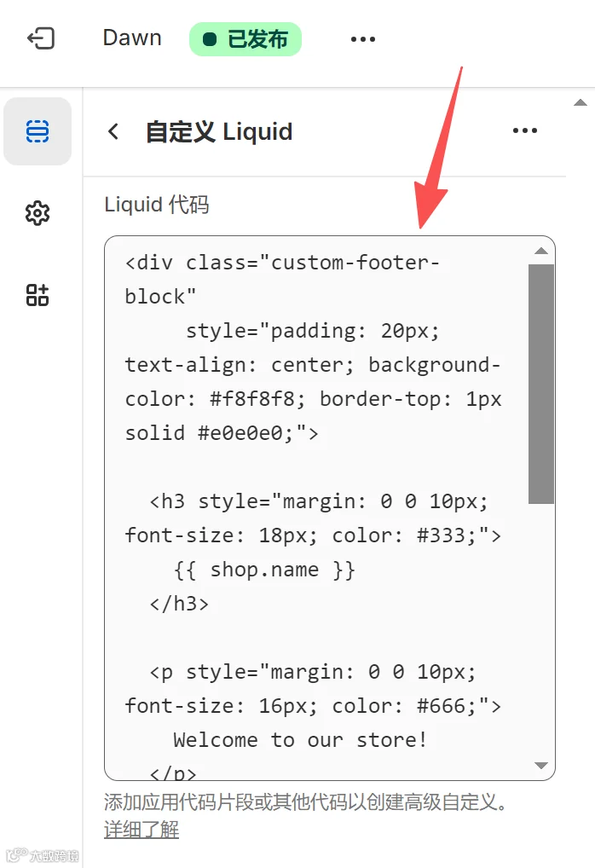
Task: Follow the 详细了解 link
Action: [x=142, y=830]
